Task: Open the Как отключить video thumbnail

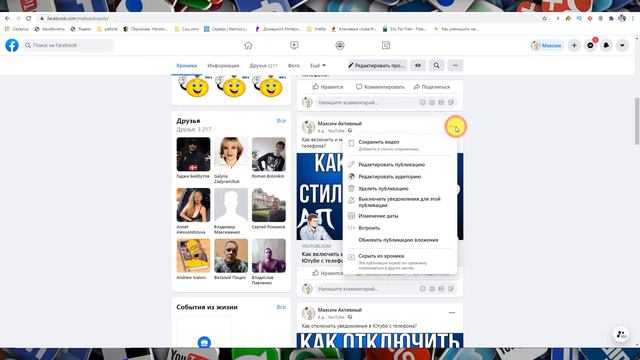Action: pos(380,340)
